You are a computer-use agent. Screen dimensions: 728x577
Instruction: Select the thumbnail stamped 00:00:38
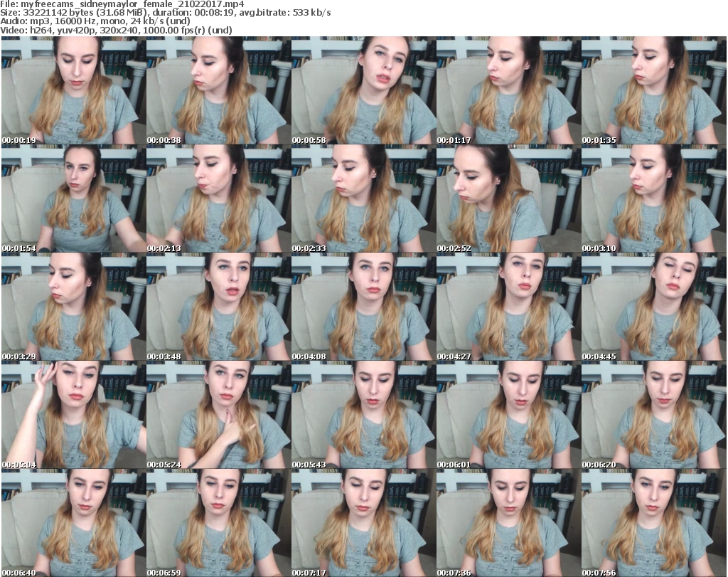[219, 90]
